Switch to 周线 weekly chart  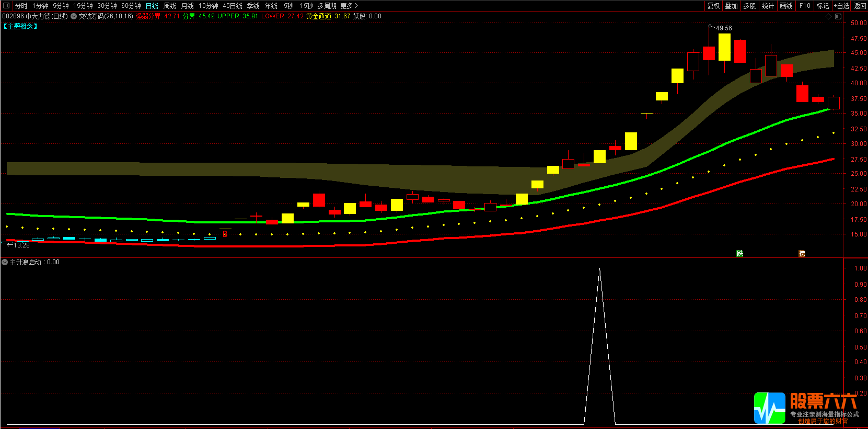pos(170,6)
